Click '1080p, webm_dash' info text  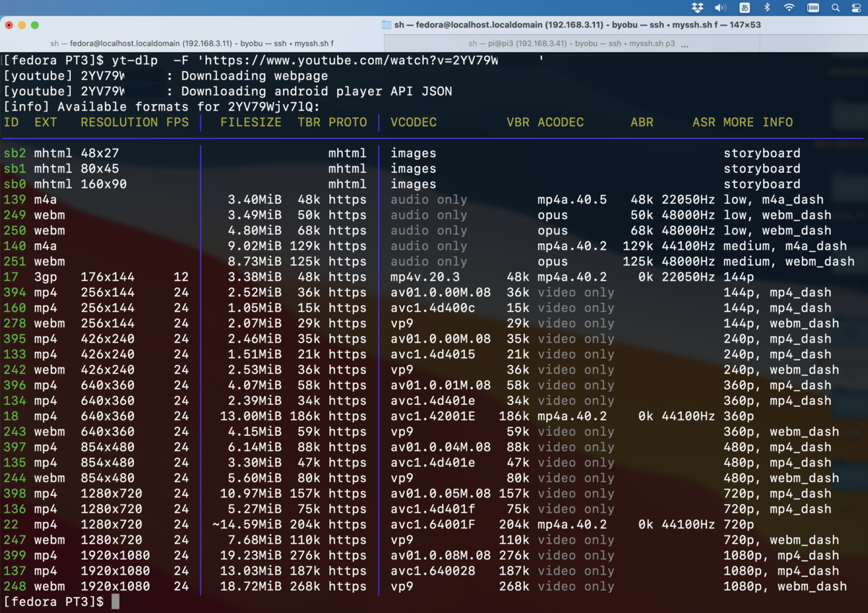pos(786,586)
